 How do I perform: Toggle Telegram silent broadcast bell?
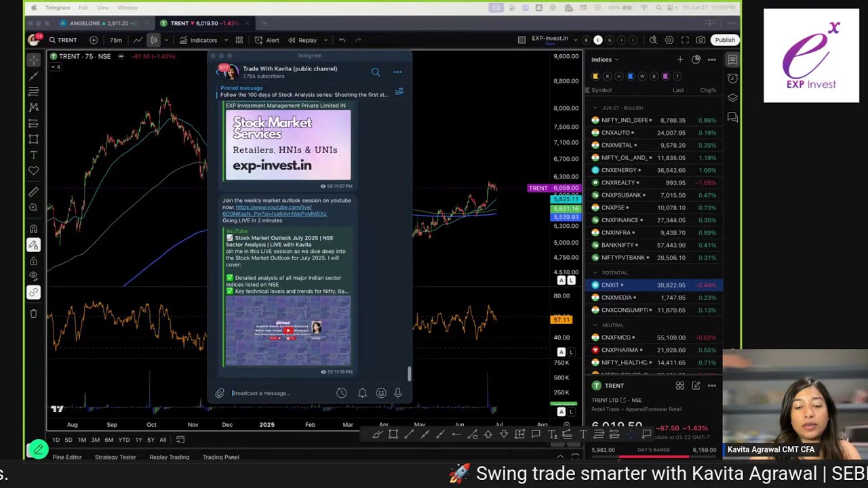pos(362,393)
